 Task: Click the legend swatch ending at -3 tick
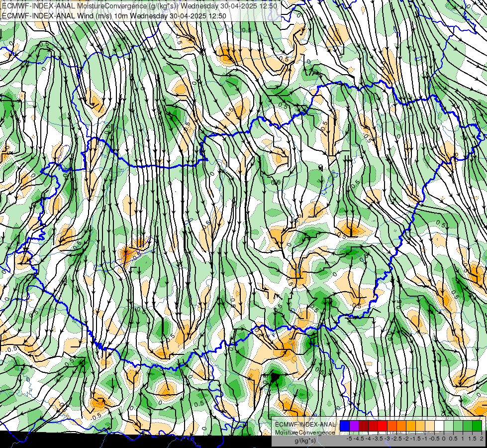(383, 426)
